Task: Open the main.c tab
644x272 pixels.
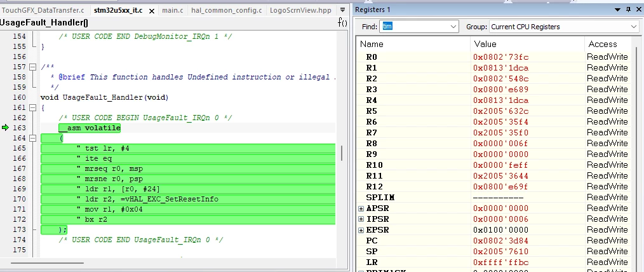Action: (x=173, y=10)
